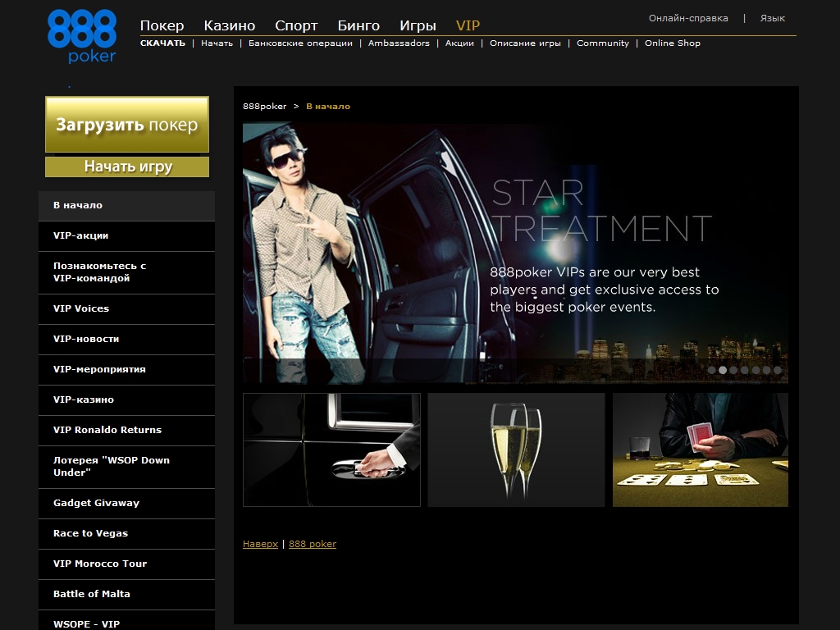The width and height of the screenshot is (840, 630).
Task: Select the last carousel slide dot
Action: 778,370
